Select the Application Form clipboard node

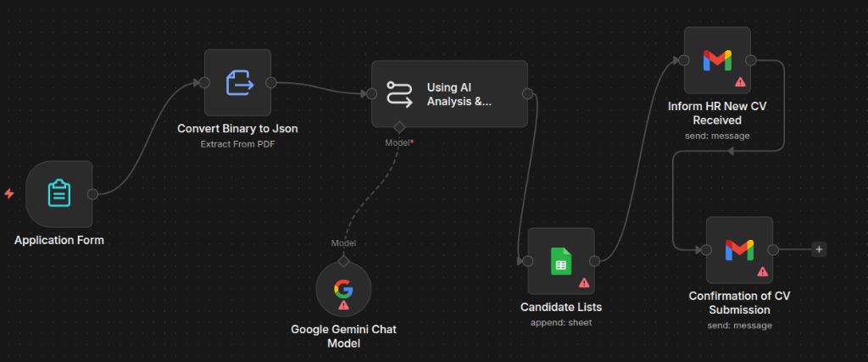click(x=59, y=194)
